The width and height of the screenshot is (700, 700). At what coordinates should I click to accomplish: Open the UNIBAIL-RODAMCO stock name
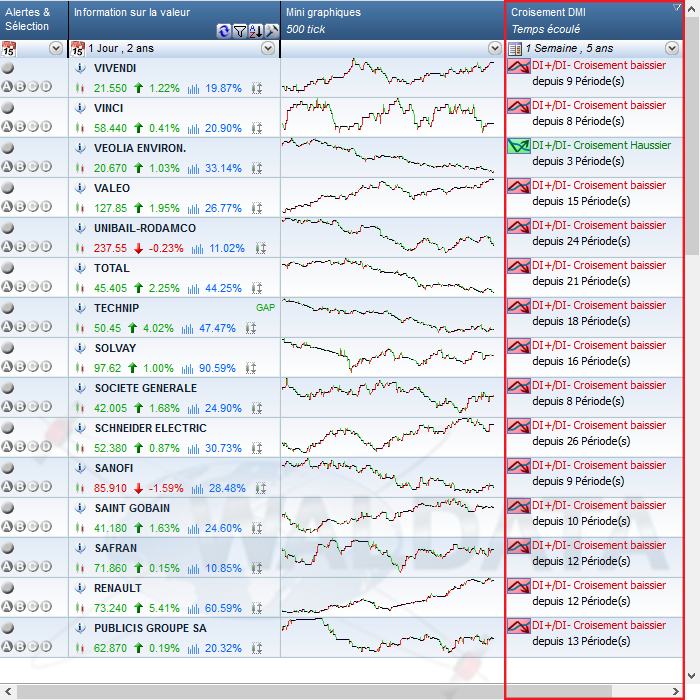pos(145,228)
